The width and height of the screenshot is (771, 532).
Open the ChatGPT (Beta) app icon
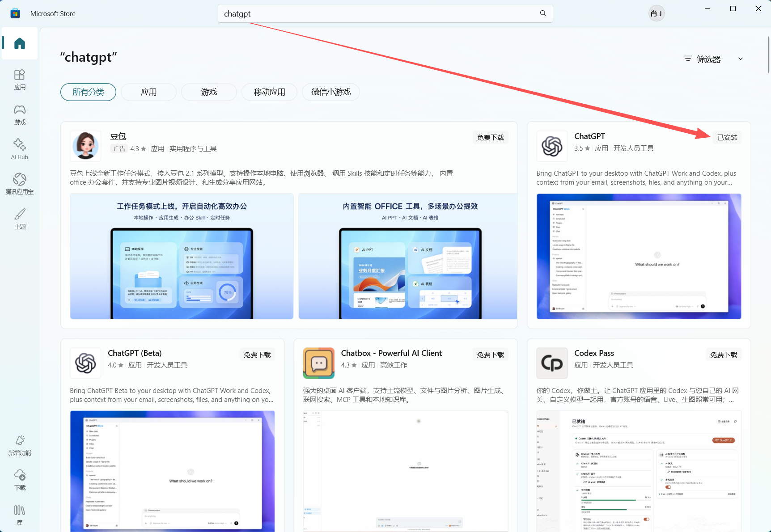85,363
